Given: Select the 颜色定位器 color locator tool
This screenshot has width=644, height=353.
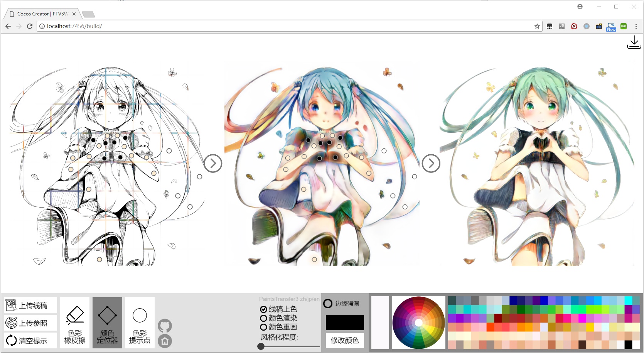Looking at the screenshot, I should tap(107, 323).
